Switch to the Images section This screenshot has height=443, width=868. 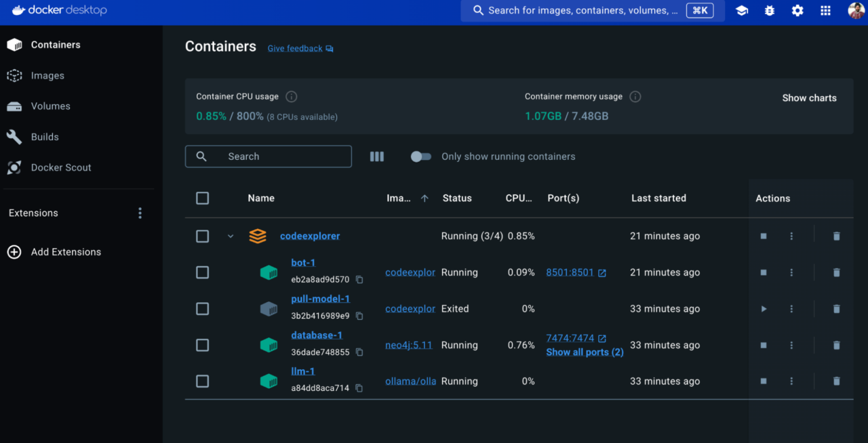pyautogui.click(x=47, y=75)
